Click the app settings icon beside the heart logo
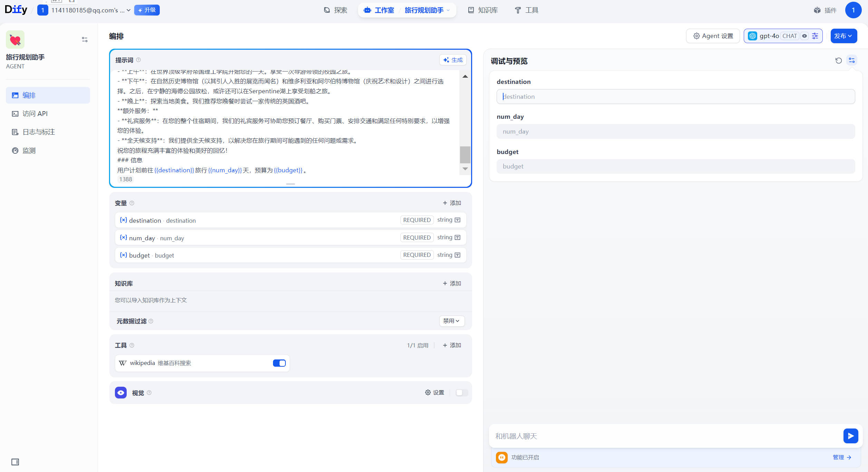 click(x=85, y=40)
